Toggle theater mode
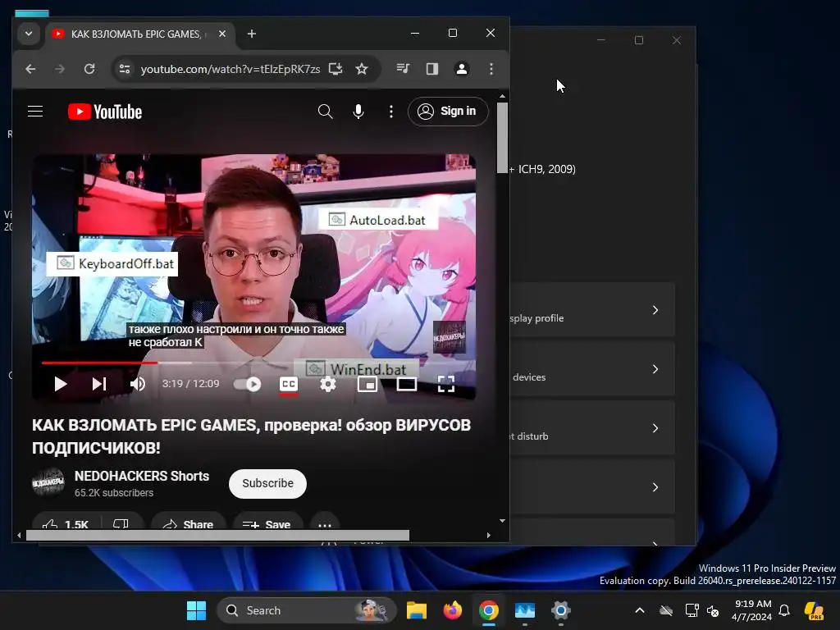This screenshot has width=840, height=630. pyautogui.click(x=407, y=384)
